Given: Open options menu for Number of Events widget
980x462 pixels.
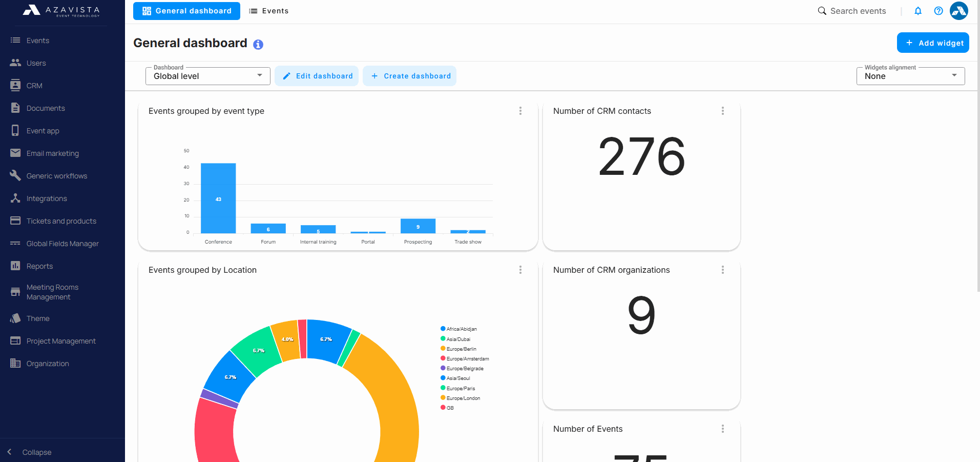Looking at the screenshot, I should (x=723, y=429).
